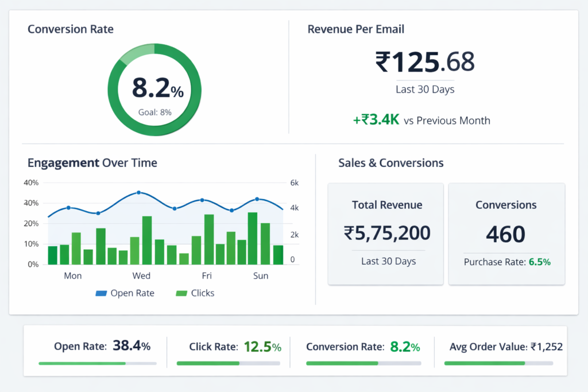
Task: Click the green +₹3.4K growth indicator
Action: pyautogui.click(x=376, y=120)
